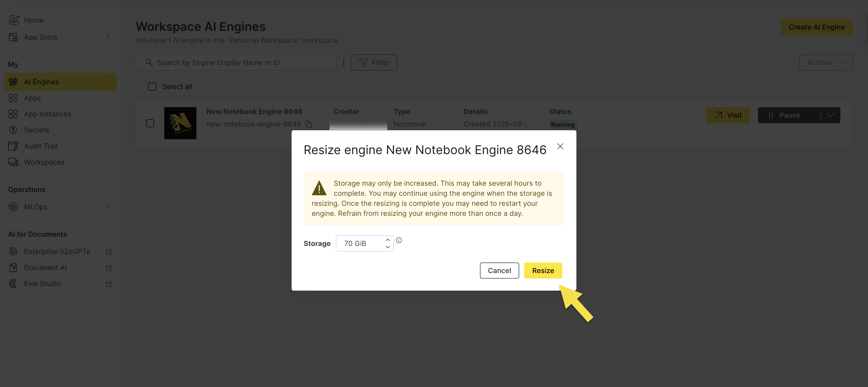Image resolution: width=868 pixels, height=387 pixels.
Task: Expand the MLOps submenu chevron
Action: [107, 207]
